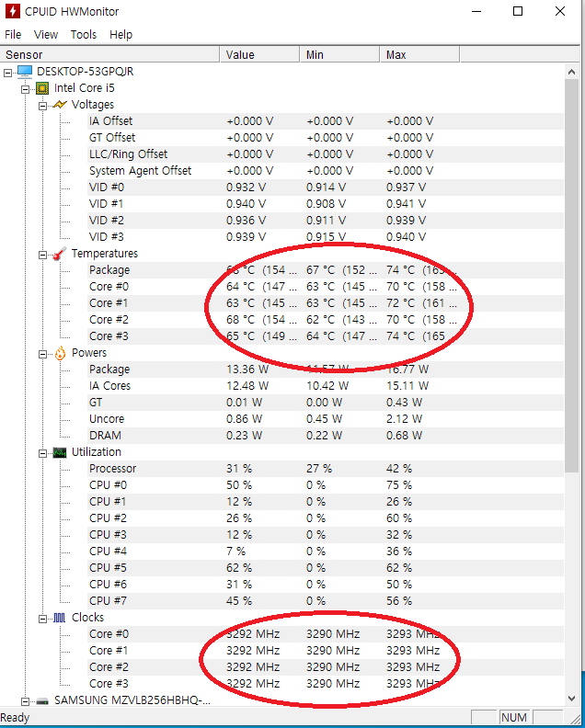Viewport: 585px width, 728px height.
Task: Select the Package temperature row
Action: [326, 270]
